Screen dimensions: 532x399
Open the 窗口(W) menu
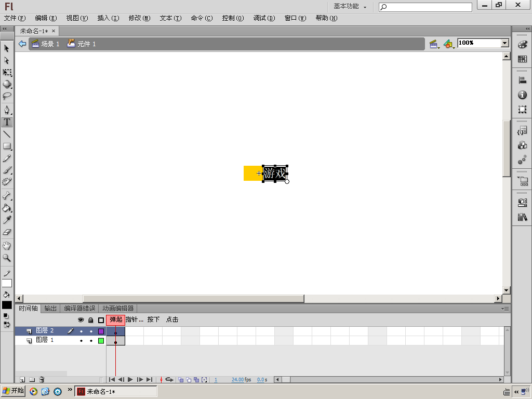point(295,18)
